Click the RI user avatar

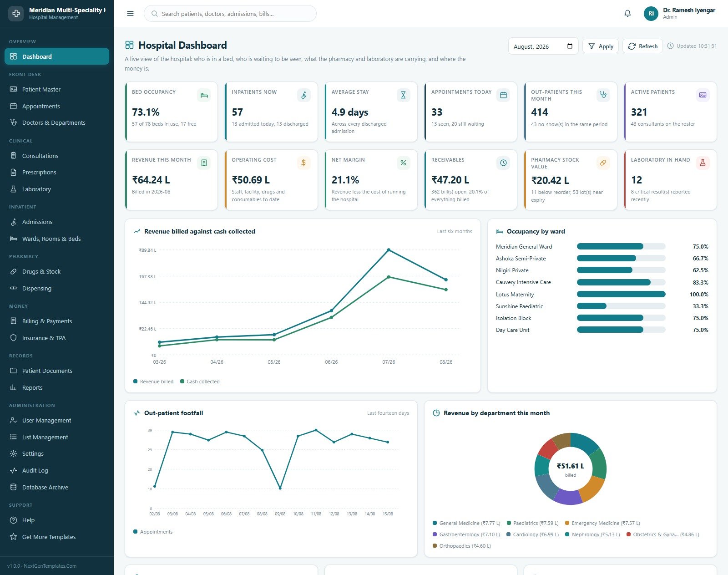pyautogui.click(x=651, y=14)
